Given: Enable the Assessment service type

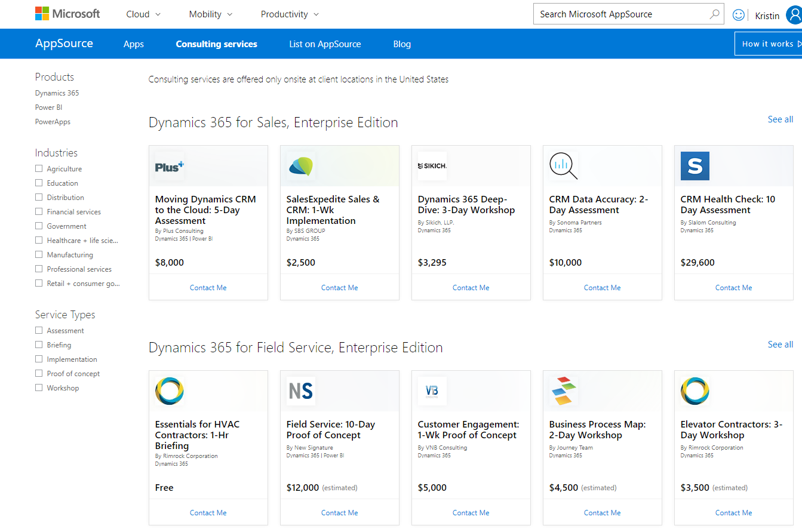Looking at the screenshot, I should (x=39, y=331).
